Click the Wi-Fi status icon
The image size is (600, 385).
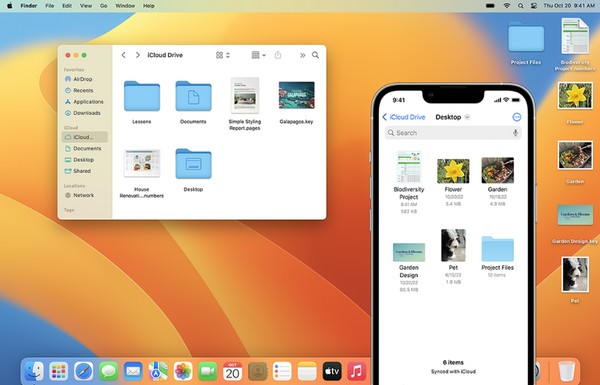click(x=507, y=6)
